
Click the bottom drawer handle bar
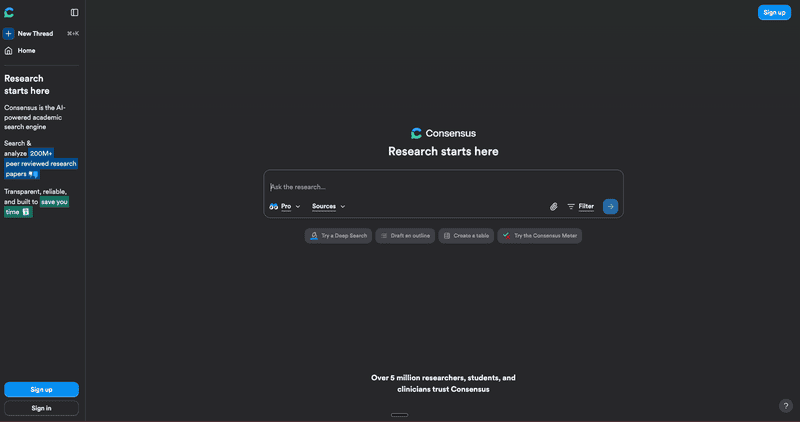coord(399,415)
